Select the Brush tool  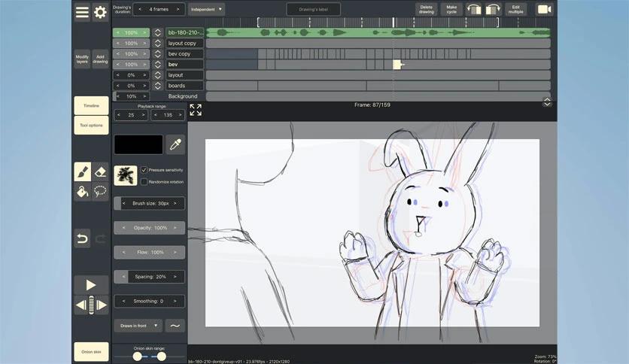click(x=82, y=172)
